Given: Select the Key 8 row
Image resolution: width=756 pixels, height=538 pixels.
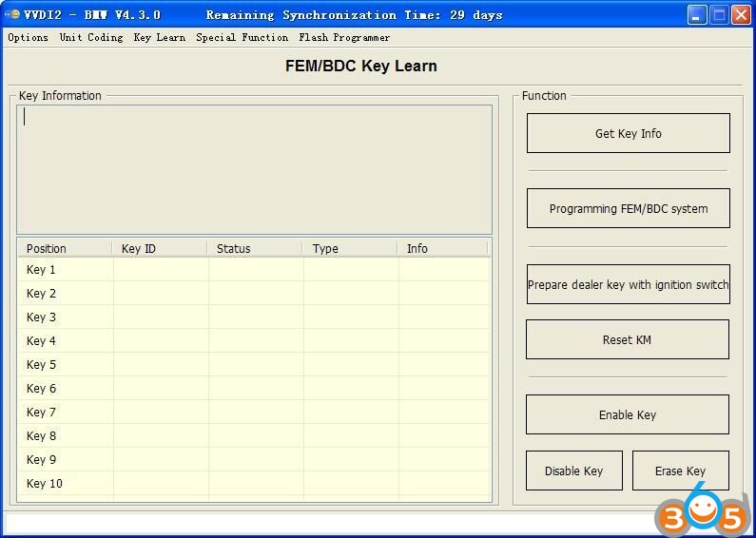Looking at the screenshot, I should click(x=254, y=435).
